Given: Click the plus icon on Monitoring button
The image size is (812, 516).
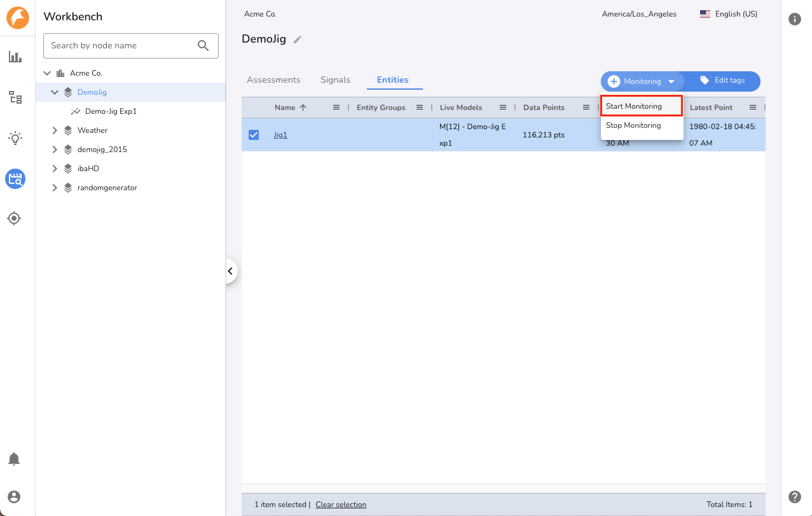Looking at the screenshot, I should click(614, 81).
